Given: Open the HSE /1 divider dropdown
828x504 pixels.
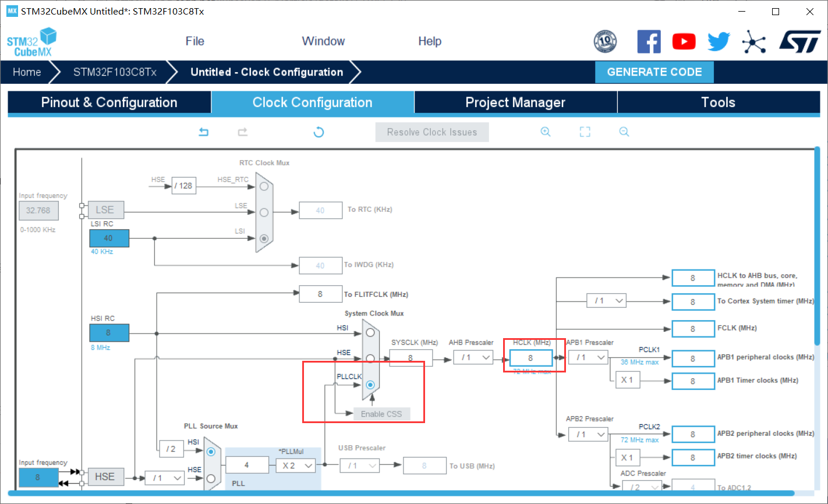Looking at the screenshot, I should (x=165, y=478).
